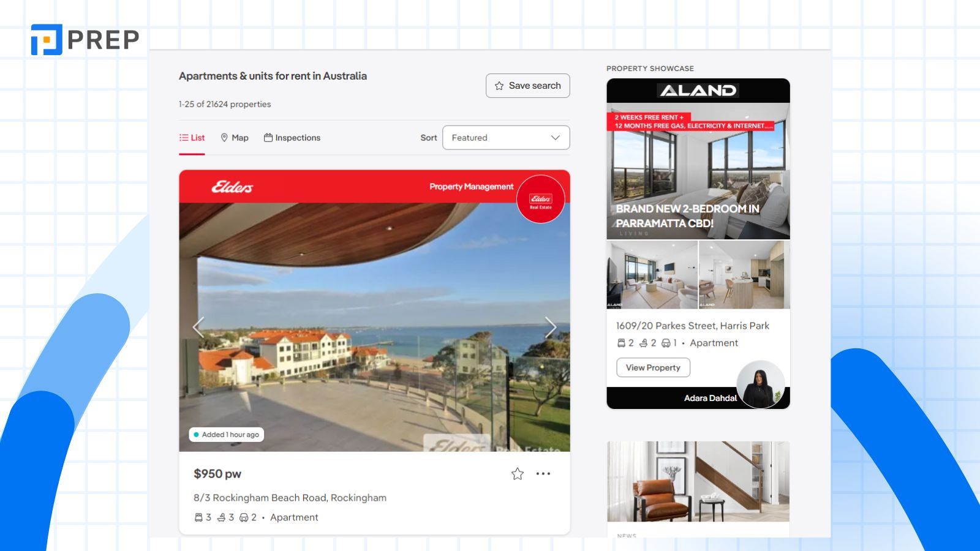Image resolution: width=980 pixels, height=551 pixels.
Task: Show next photo of Rockingham listing
Action: 551,327
